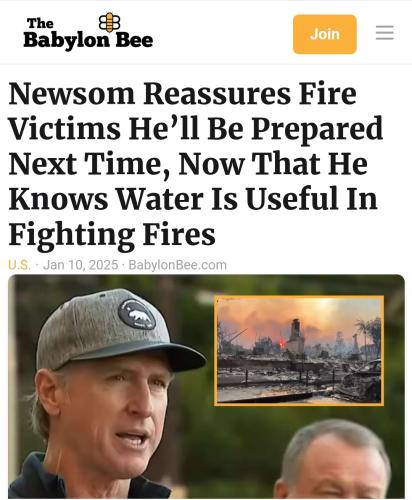
Task: Open the hamburger menu icon
Action: point(385,33)
